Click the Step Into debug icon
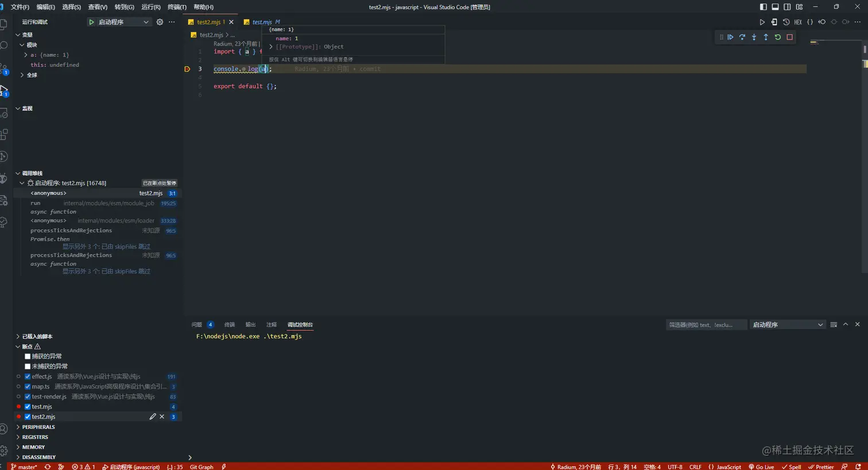Screen dimensions: 868x470 [754, 37]
